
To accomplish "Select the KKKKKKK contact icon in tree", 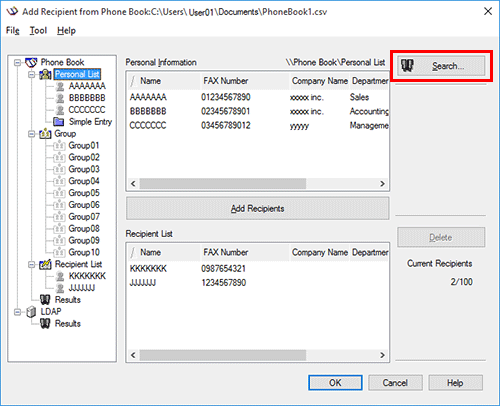I will click(x=60, y=276).
